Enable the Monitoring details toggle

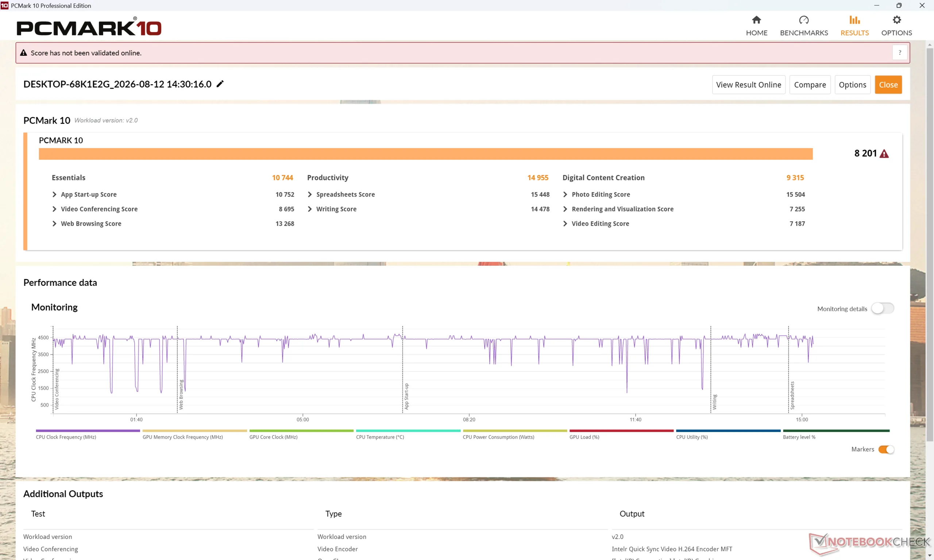[882, 308]
